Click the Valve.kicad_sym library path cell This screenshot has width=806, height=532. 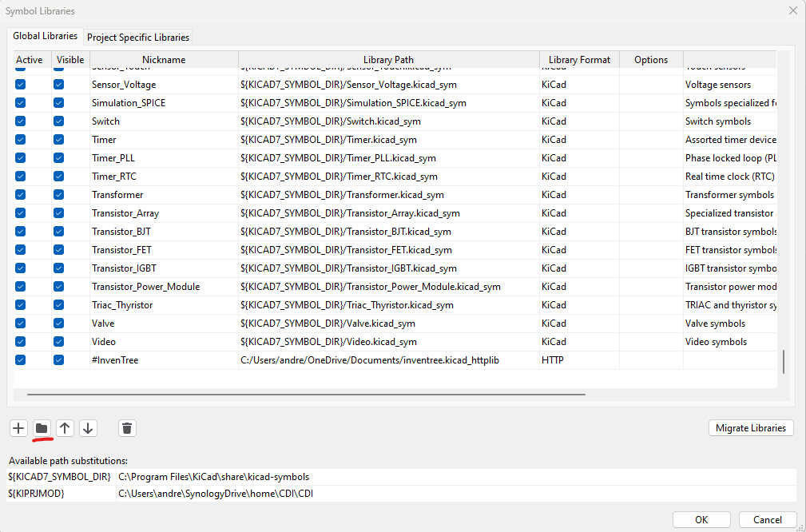coord(388,324)
